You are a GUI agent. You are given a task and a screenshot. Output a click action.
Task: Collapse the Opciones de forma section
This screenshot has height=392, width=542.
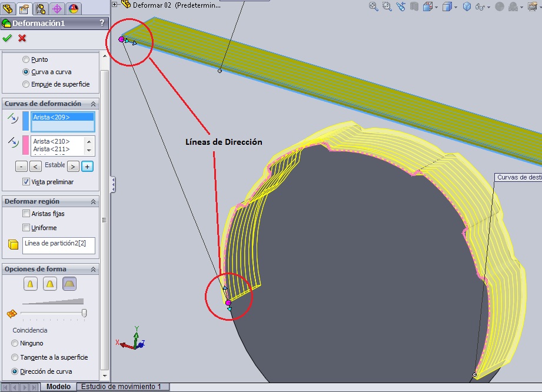[x=93, y=270]
